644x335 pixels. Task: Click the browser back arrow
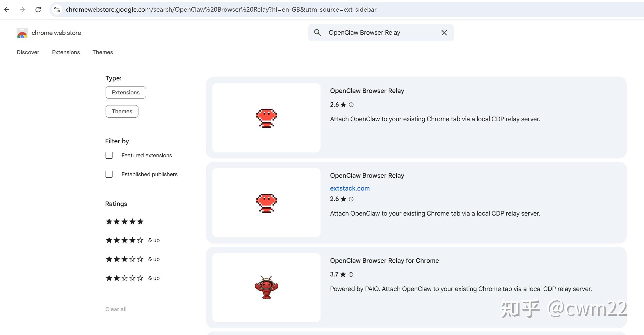pyautogui.click(x=7, y=10)
